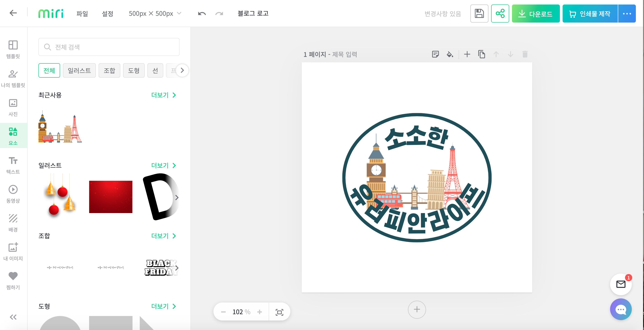This screenshot has width=644, height=330.
Task: Open the page memo icon
Action: pos(435,54)
